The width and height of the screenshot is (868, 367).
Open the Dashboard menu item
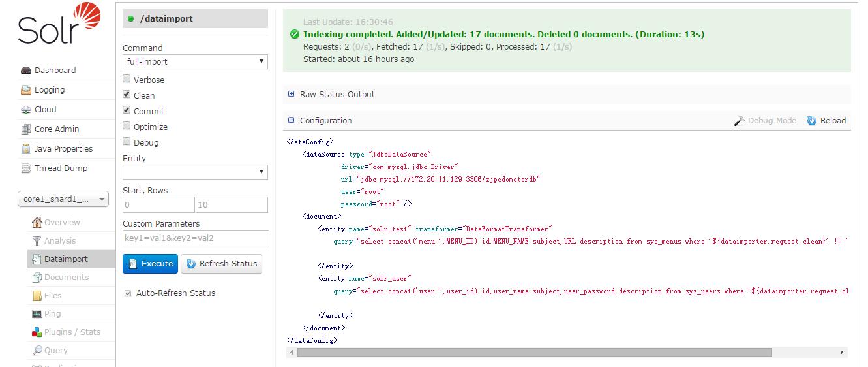[55, 71]
